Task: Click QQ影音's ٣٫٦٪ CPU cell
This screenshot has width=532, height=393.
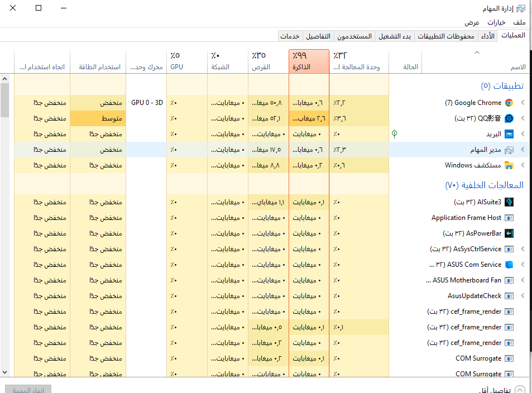Action: (x=359, y=118)
